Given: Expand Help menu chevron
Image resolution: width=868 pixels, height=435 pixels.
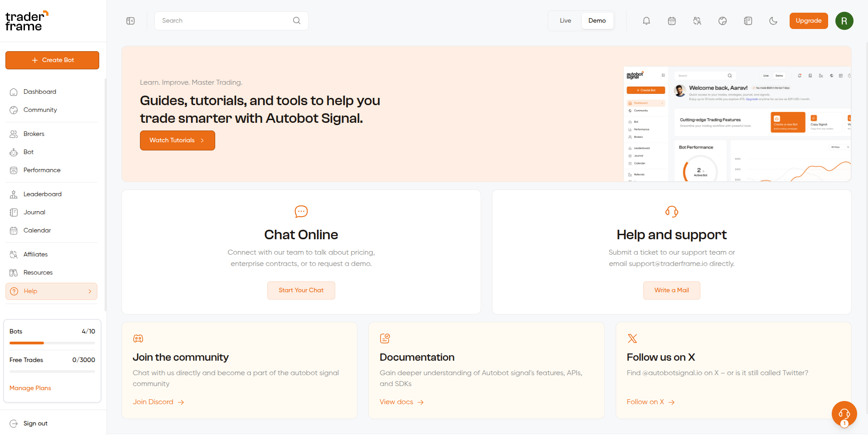Looking at the screenshot, I should coord(90,291).
